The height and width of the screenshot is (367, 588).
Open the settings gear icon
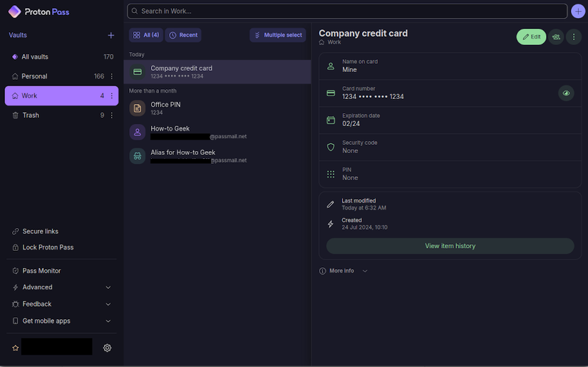click(108, 348)
